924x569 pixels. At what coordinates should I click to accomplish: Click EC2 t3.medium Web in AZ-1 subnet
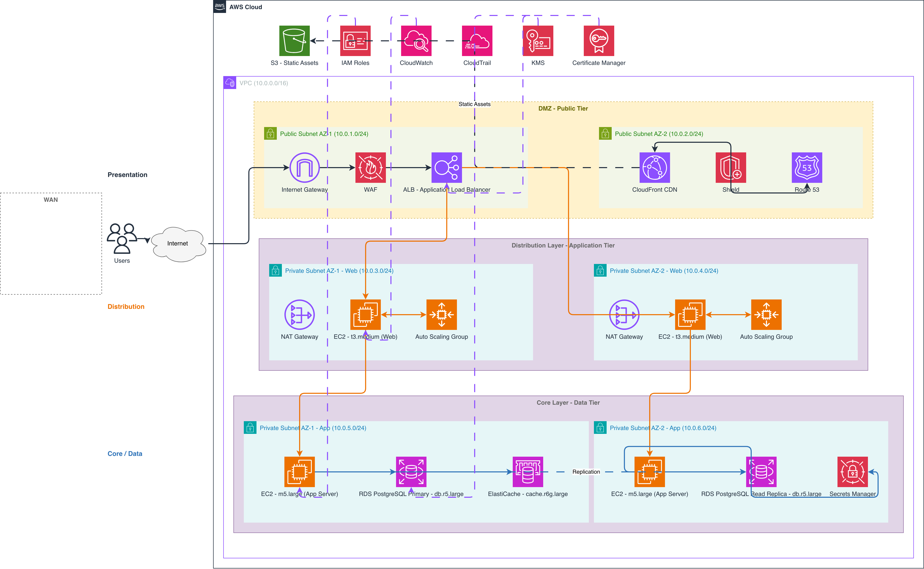[366, 315]
